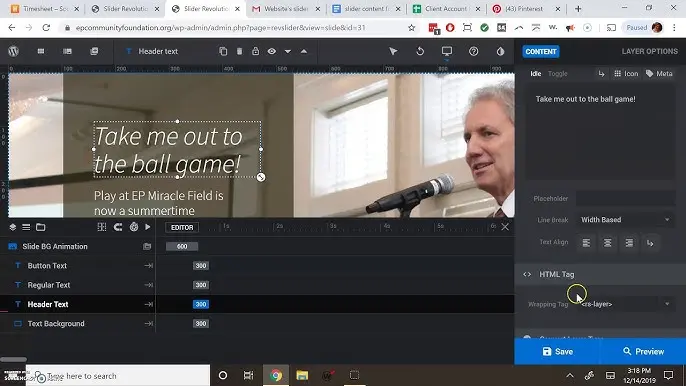Insert Meta into the content
This screenshot has height=386, width=686.
point(659,74)
